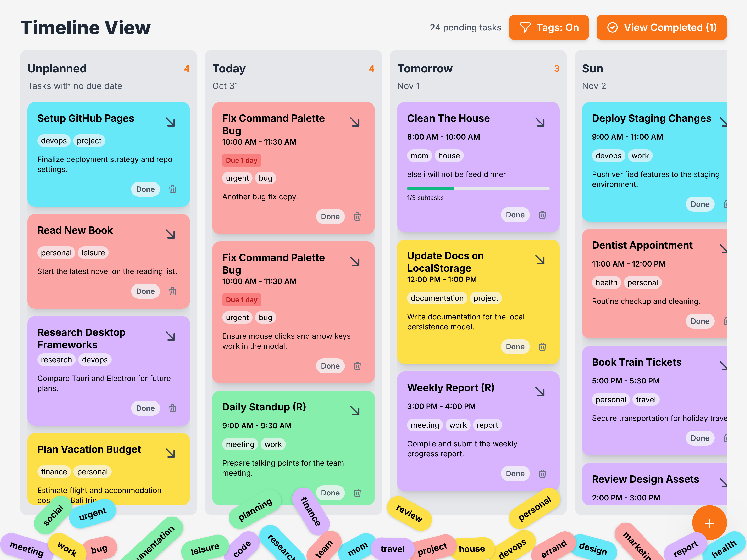Delete the Weekly Report (R) task
This screenshot has height=560, width=747.
pyautogui.click(x=542, y=474)
